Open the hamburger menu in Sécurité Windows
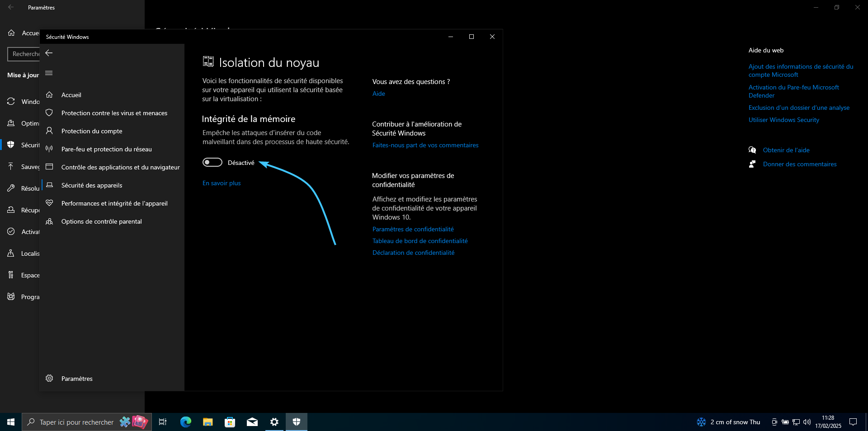 [x=49, y=73]
